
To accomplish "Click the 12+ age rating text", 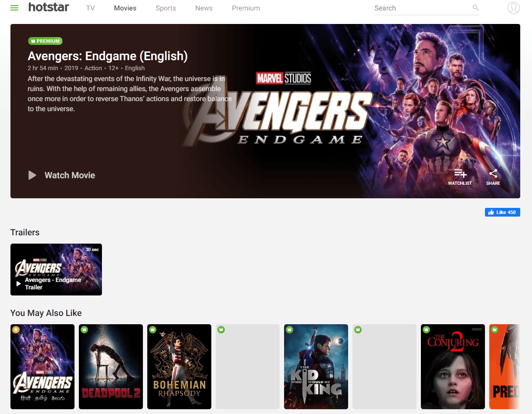I will coord(113,68).
